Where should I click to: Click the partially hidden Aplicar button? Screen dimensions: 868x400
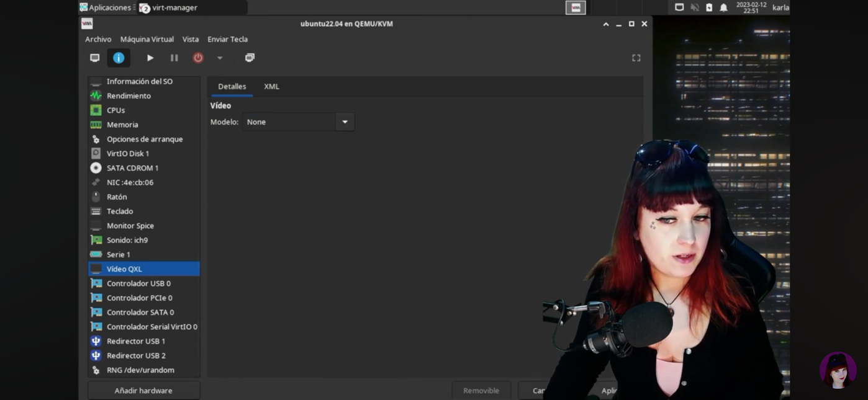[609, 391]
